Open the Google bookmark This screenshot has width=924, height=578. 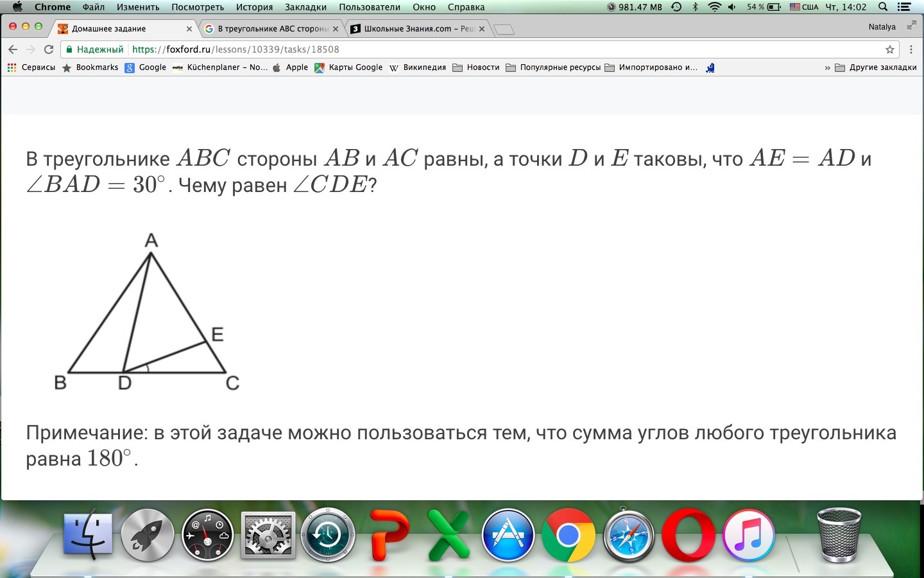(x=146, y=67)
